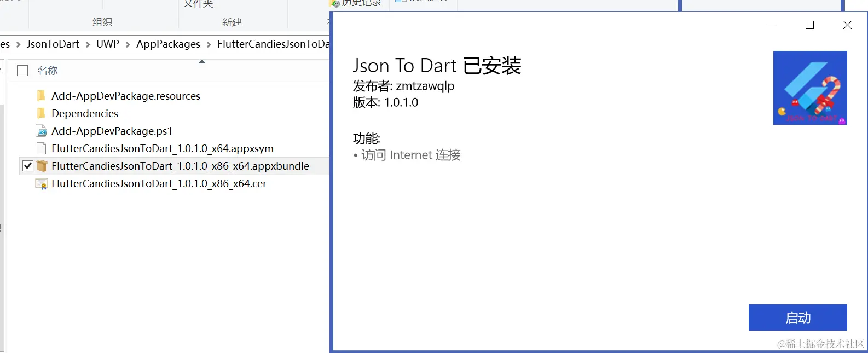Click FlutterCandiesJsonToDa breadcrumb segment
This screenshot has height=353, width=868.
point(273,44)
